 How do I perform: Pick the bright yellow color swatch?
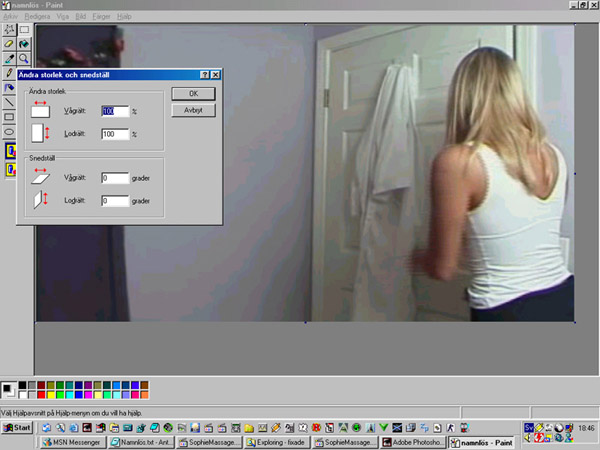(x=51, y=395)
